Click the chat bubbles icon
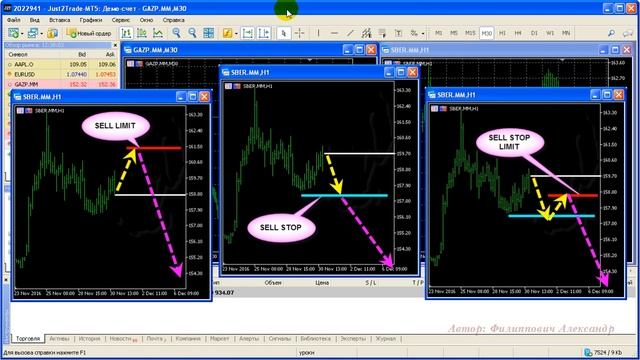Screen dimensions: 640x360 [x=628, y=33]
